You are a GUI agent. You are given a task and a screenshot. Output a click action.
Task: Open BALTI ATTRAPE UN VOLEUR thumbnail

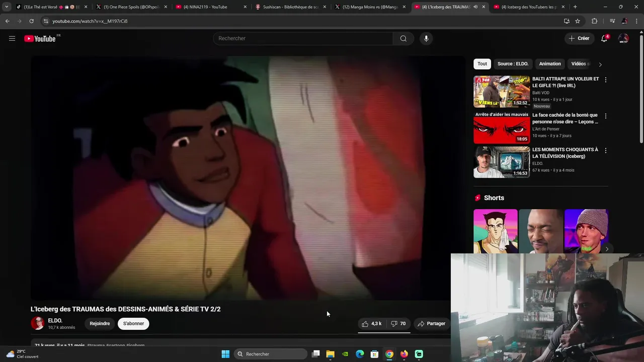point(502,92)
